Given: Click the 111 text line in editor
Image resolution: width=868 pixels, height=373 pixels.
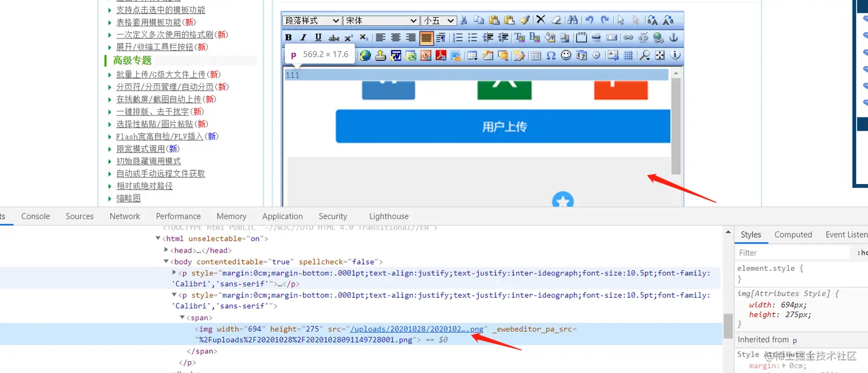Looking at the screenshot, I should pos(476,75).
